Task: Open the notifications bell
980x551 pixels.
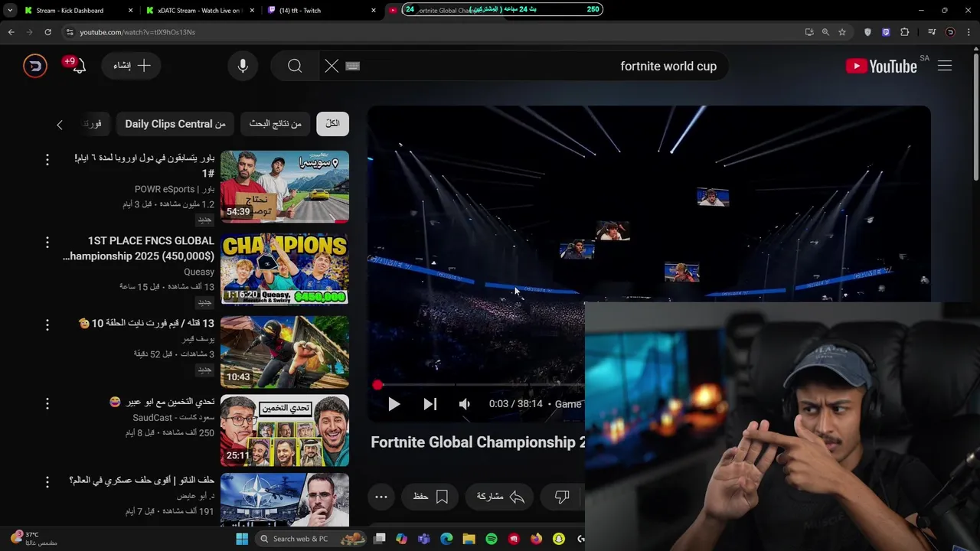Action: tap(79, 66)
